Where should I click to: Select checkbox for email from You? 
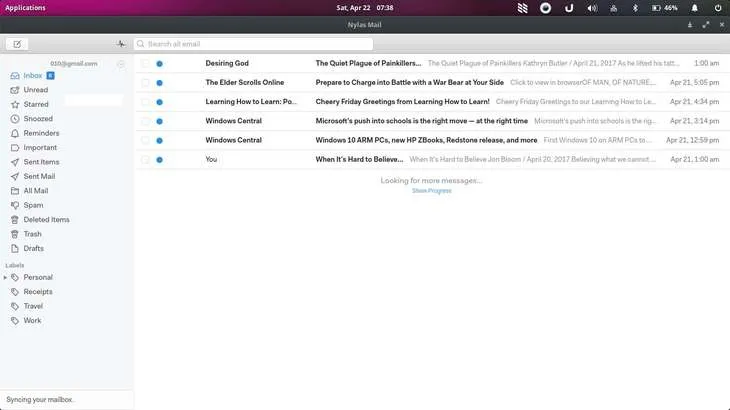(145, 160)
